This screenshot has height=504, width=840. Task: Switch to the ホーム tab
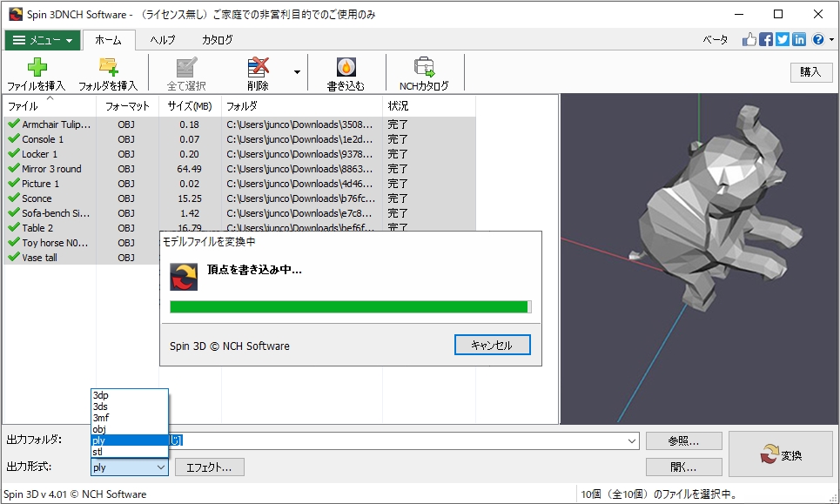coord(108,40)
